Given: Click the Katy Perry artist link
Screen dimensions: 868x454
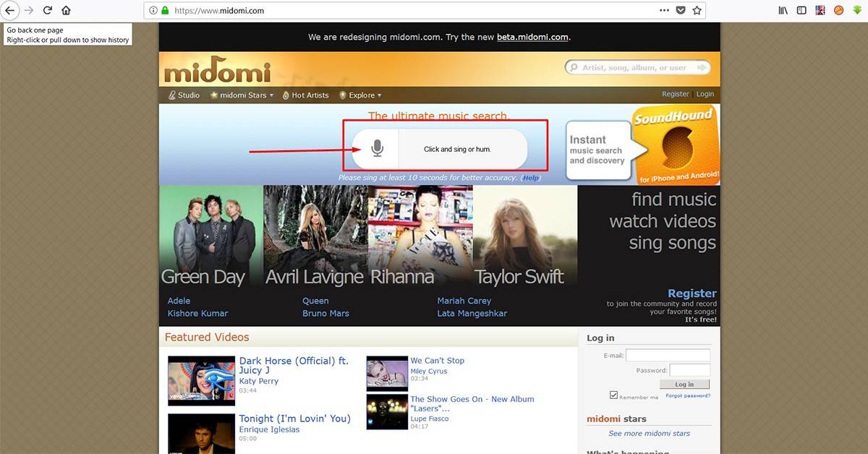Looking at the screenshot, I should click(259, 381).
